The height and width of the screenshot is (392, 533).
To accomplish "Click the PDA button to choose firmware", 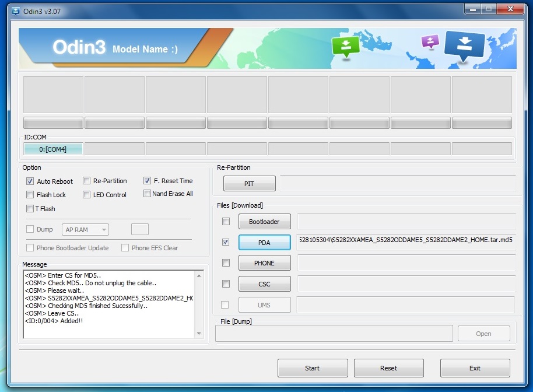I will coord(264,242).
